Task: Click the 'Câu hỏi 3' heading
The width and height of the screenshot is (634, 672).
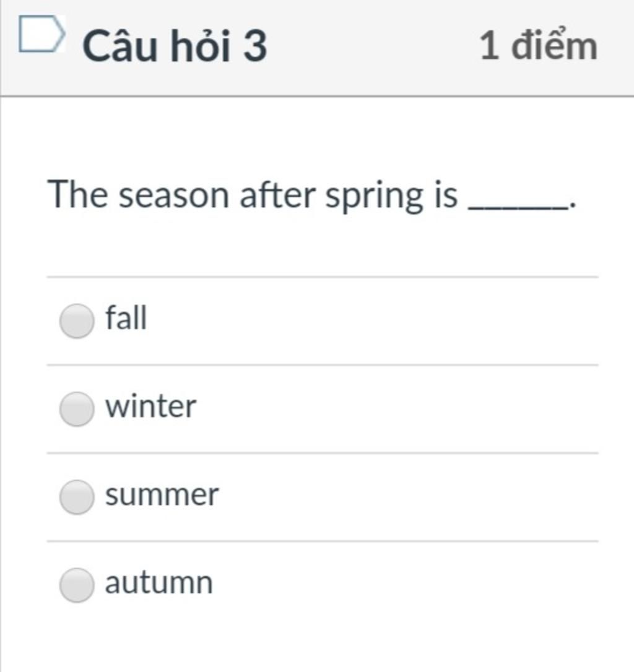Action: 175,45
